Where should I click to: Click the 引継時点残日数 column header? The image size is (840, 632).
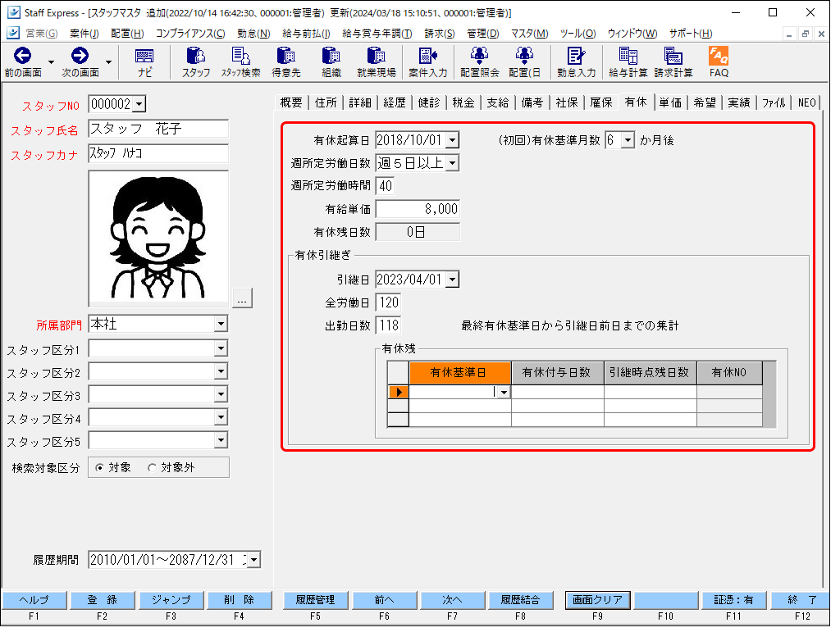click(651, 372)
